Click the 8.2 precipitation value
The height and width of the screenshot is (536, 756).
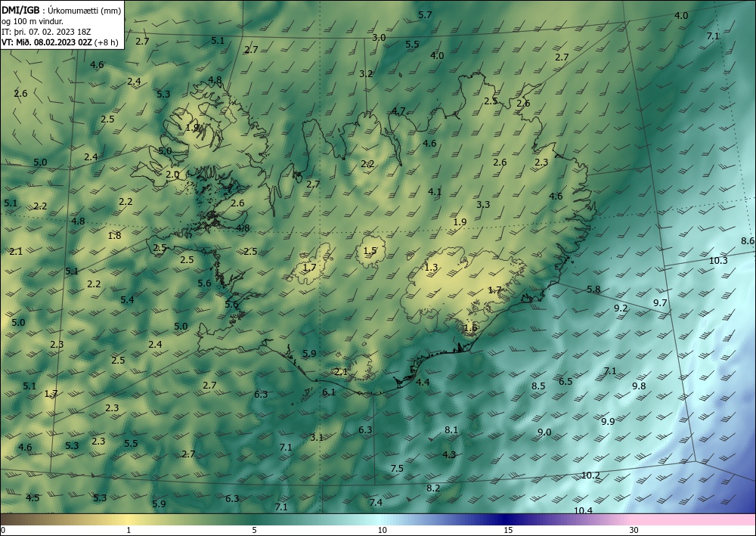(433, 488)
